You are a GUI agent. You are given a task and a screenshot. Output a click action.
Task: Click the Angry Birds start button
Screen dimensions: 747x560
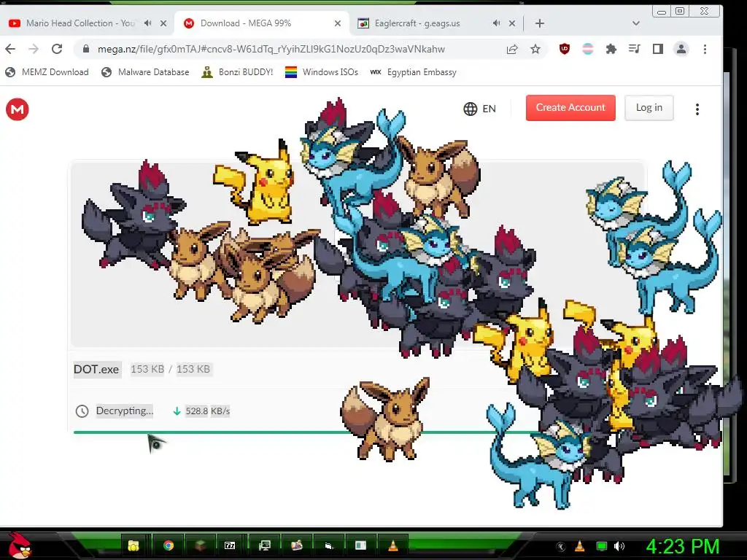(20, 545)
